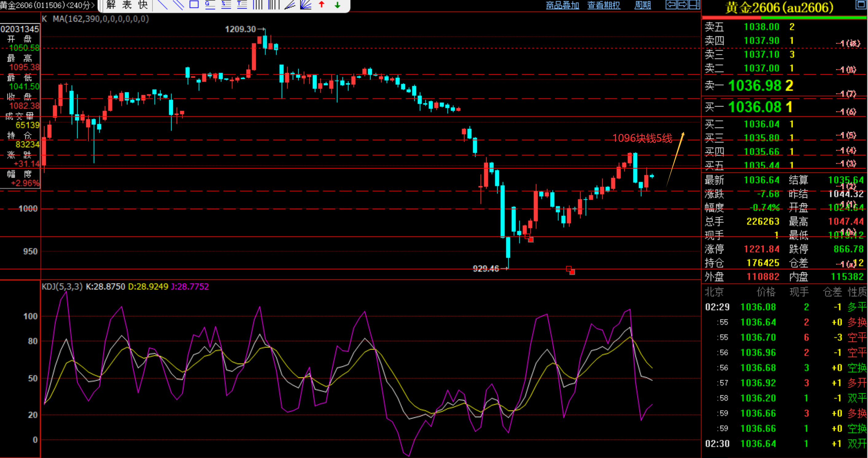Open the 周期 period selector
The width and height of the screenshot is (868, 458).
click(x=643, y=5)
